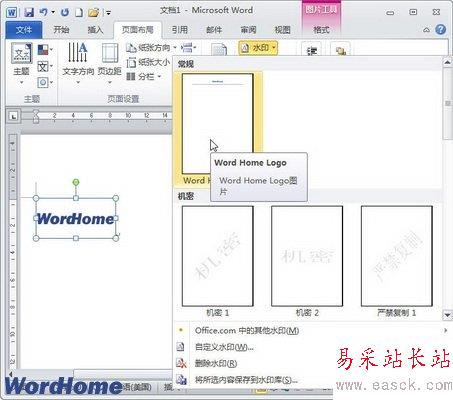Click the ruler tab selector icon
Image resolution: width=453 pixels, height=400 pixels.
coord(13,116)
